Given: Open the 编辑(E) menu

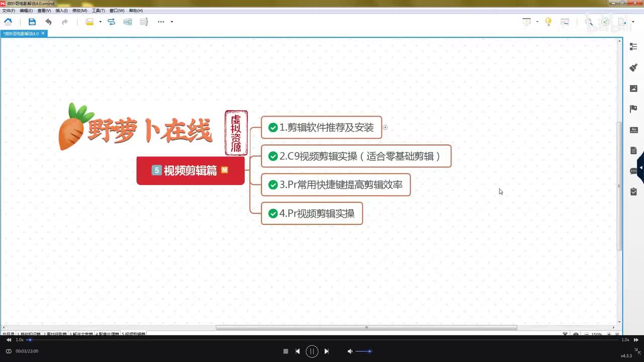Looking at the screenshot, I should 26,11.
